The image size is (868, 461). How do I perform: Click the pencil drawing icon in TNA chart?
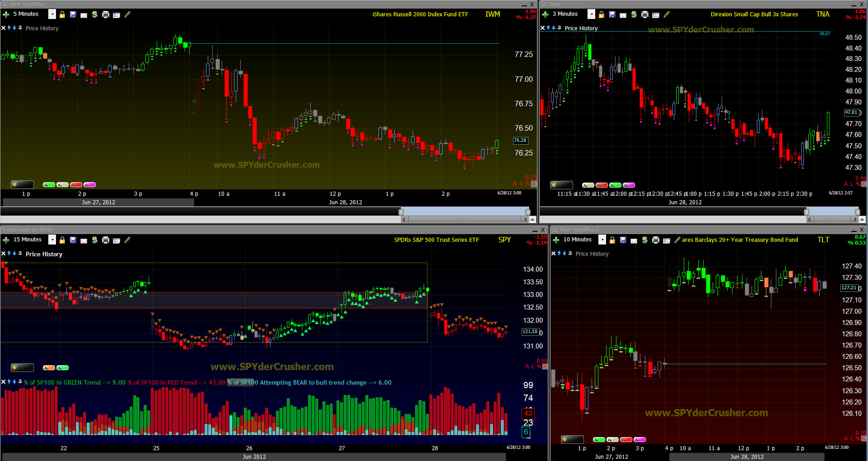point(667,14)
